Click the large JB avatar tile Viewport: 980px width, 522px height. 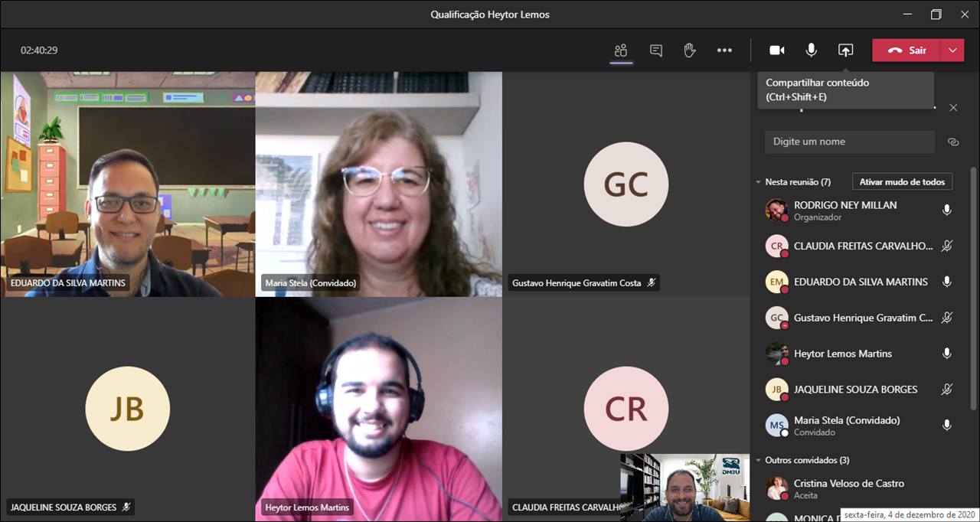(x=127, y=409)
